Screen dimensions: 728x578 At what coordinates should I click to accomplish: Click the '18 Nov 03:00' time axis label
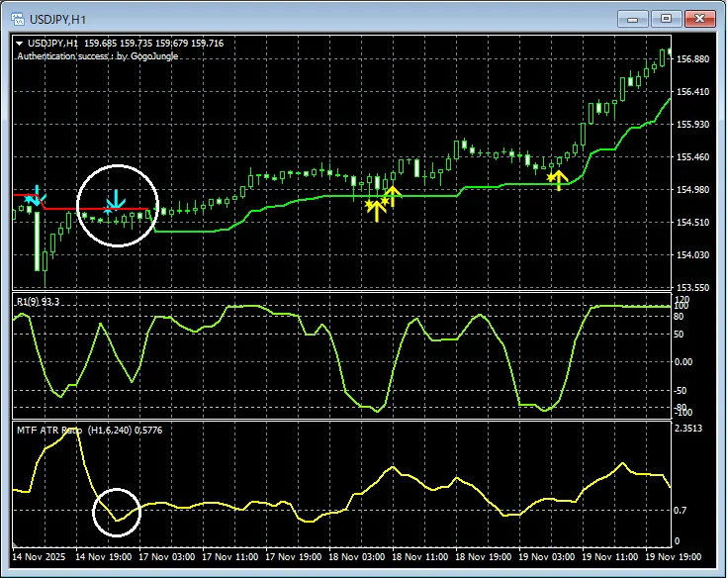[x=356, y=556]
